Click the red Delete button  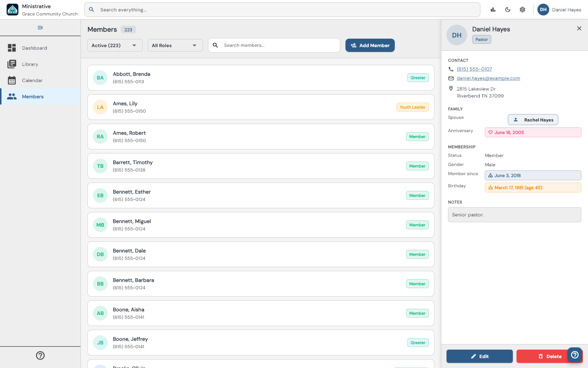pos(549,356)
